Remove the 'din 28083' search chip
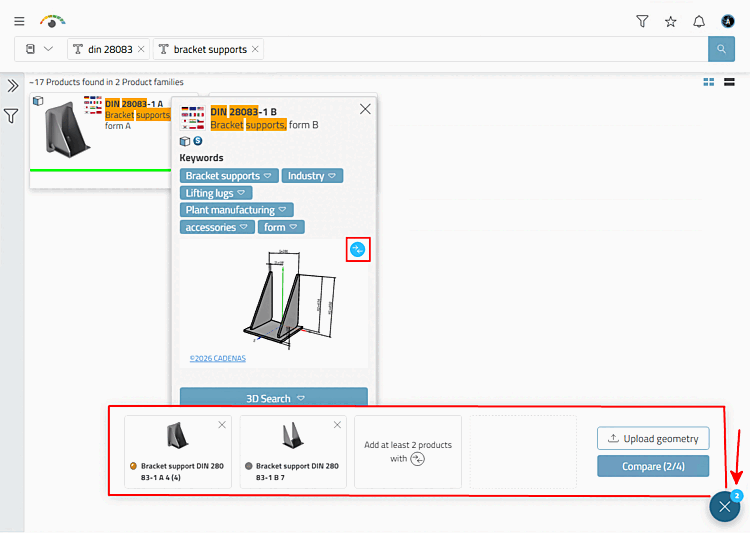 pyautogui.click(x=141, y=49)
